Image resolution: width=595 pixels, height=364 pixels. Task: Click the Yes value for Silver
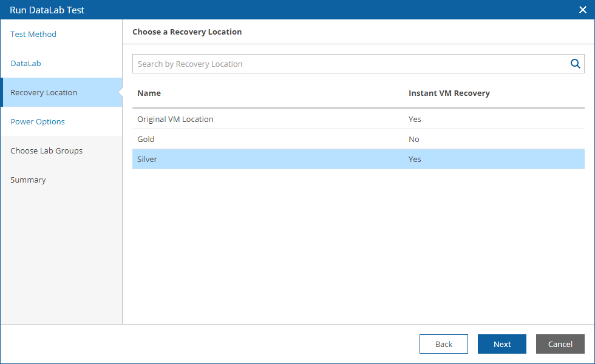tap(415, 159)
